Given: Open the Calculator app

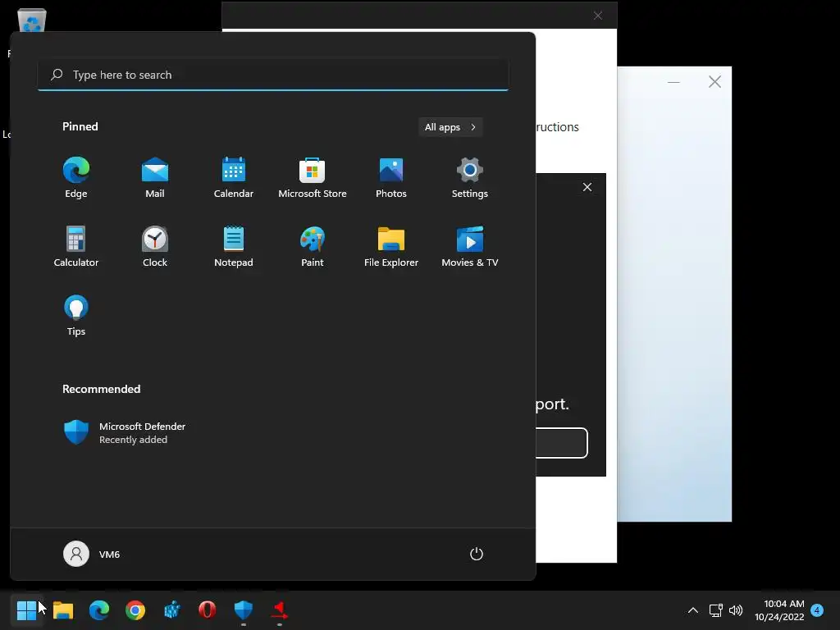Looking at the screenshot, I should point(76,247).
